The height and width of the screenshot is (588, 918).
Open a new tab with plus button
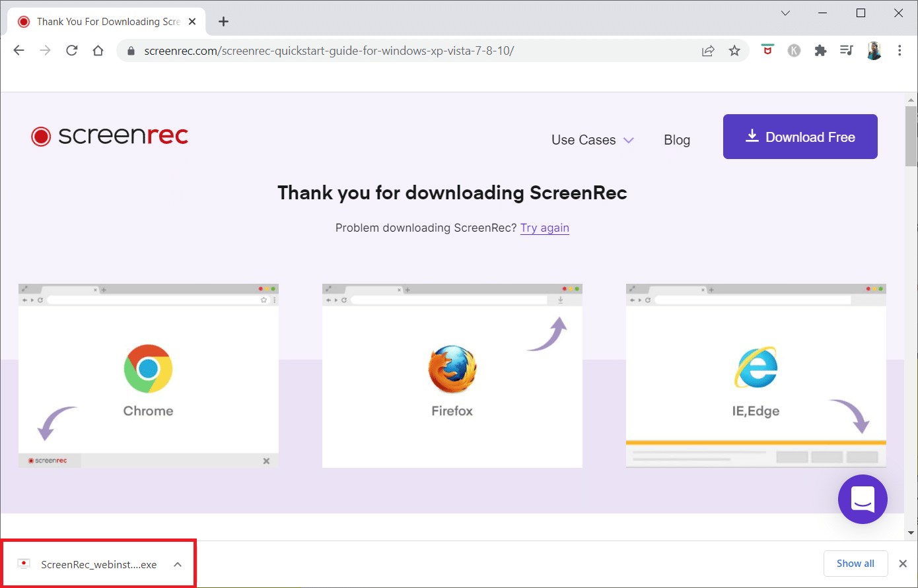point(223,22)
